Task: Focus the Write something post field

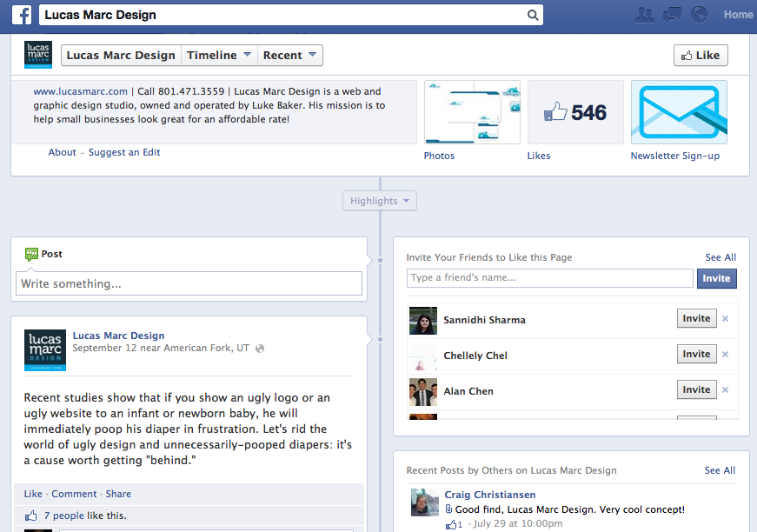Action: click(189, 283)
